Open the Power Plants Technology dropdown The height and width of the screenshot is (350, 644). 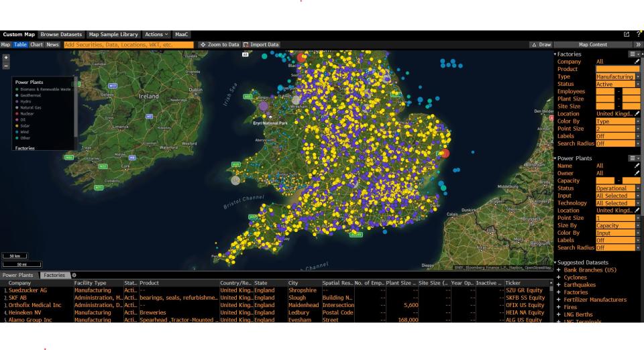618,203
